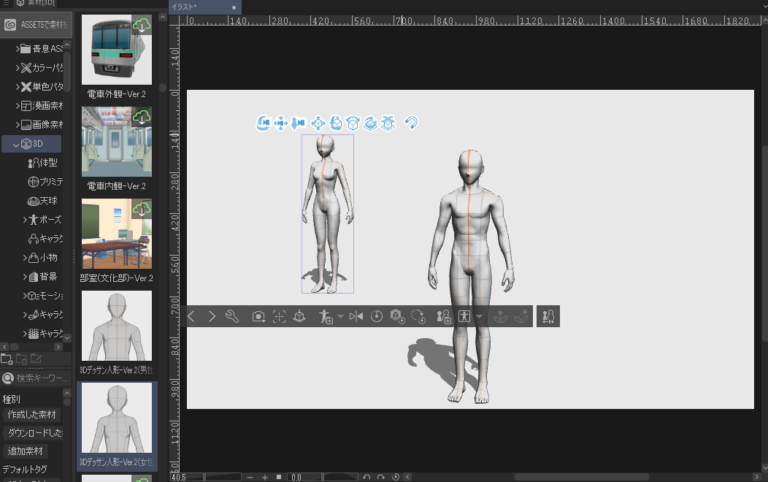Click the camera rotate icon above the model
Screen dimensions: 768x482
pos(263,122)
